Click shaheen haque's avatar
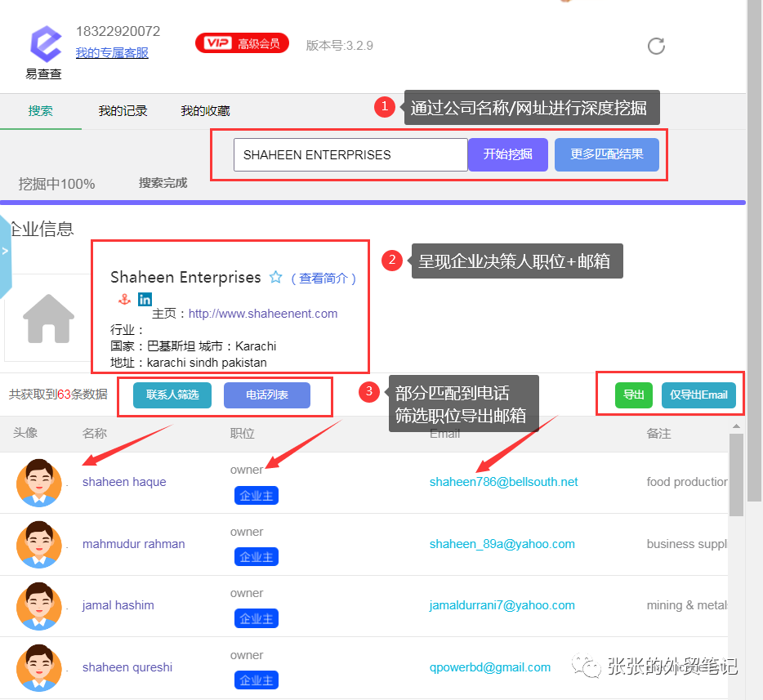The width and height of the screenshot is (763, 700). click(39, 483)
